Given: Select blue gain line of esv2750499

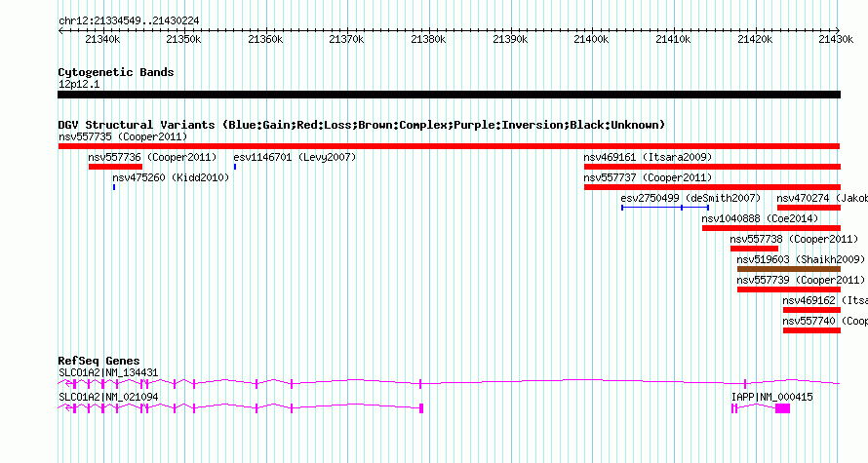Looking at the screenshot, I should click(x=665, y=208).
